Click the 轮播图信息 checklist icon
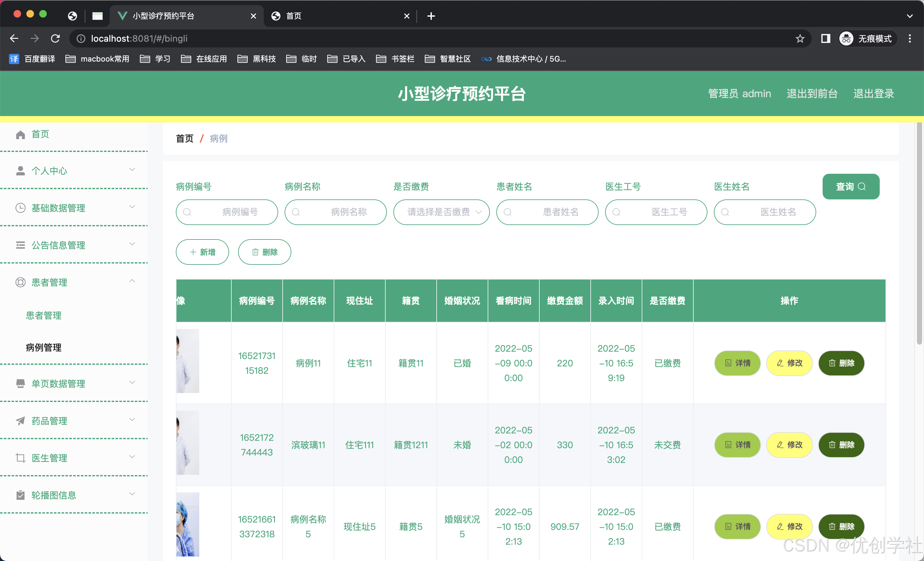The width and height of the screenshot is (924, 561). [20, 495]
